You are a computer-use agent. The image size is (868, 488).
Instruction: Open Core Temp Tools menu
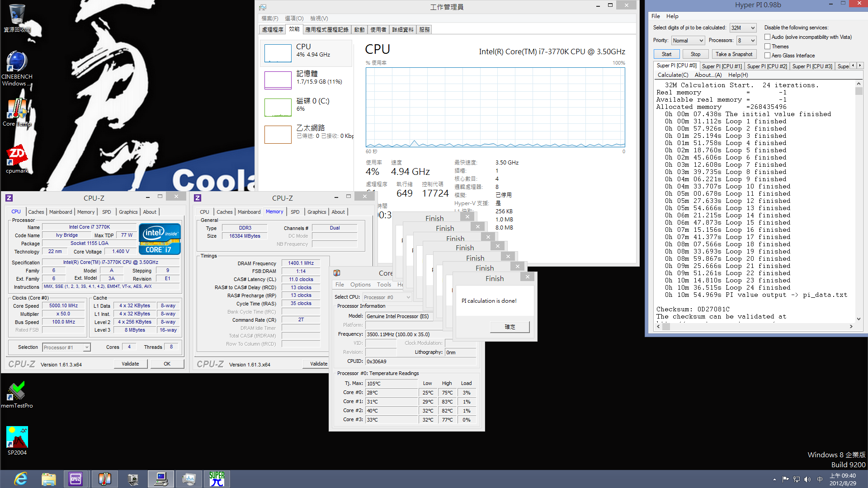click(x=384, y=285)
